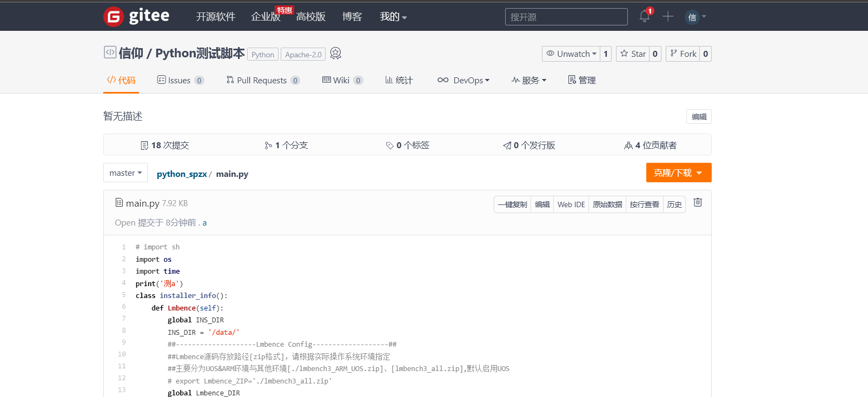Open the 信仰 owner link

pyautogui.click(x=131, y=53)
